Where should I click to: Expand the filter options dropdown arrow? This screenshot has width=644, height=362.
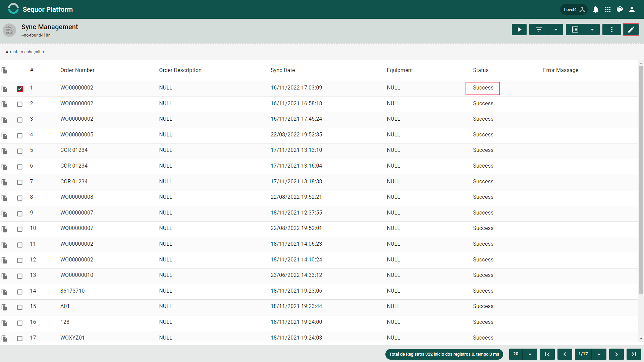point(556,29)
